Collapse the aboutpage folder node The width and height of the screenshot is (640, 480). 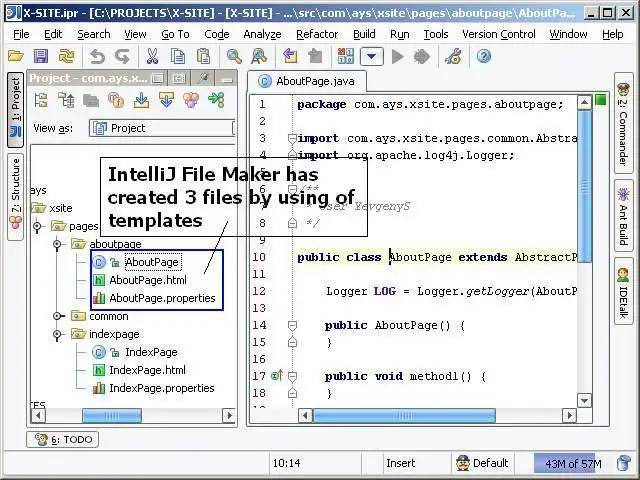coord(57,244)
